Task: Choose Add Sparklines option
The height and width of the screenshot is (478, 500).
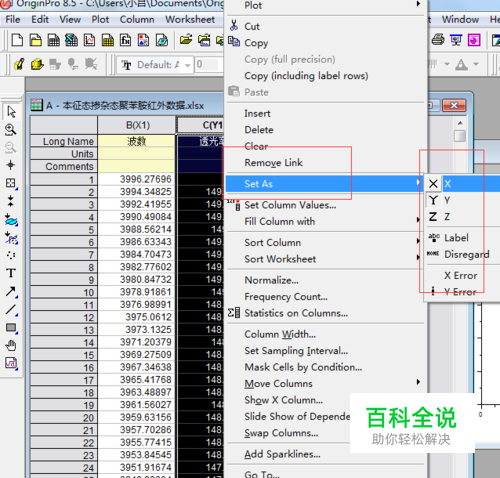Action: [282, 454]
